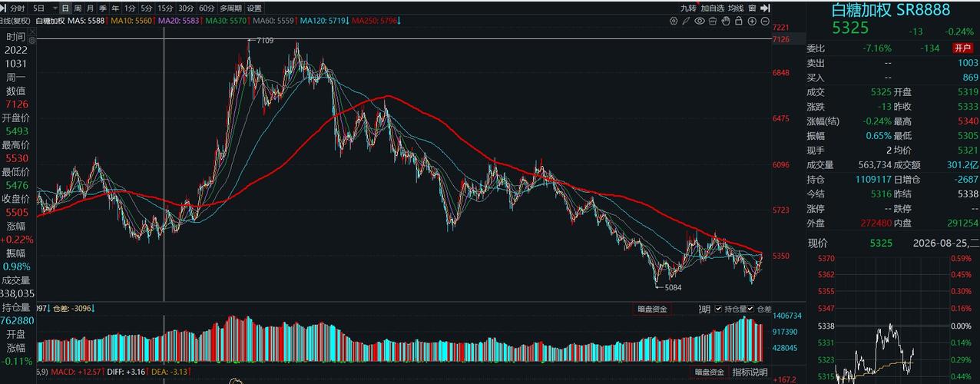The width and height of the screenshot is (980, 384).
Task: Switch to 月 monthly period
Action: [90, 8]
